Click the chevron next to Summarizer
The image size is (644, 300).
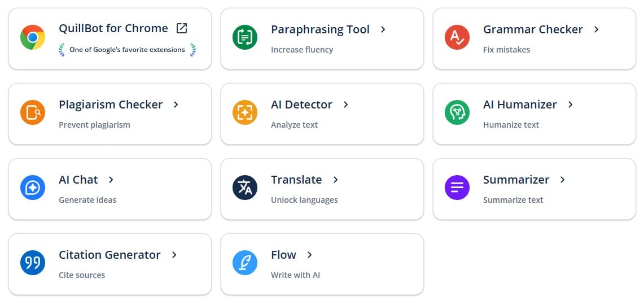click(563, 180)
